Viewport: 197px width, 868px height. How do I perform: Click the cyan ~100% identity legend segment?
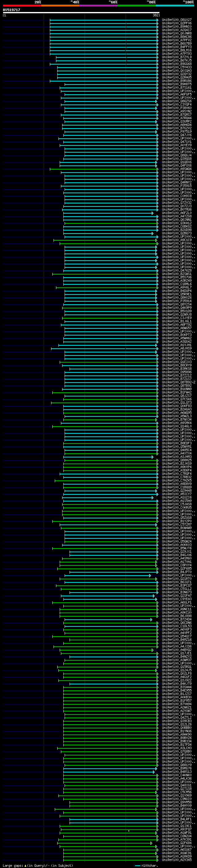coord(175,6)
